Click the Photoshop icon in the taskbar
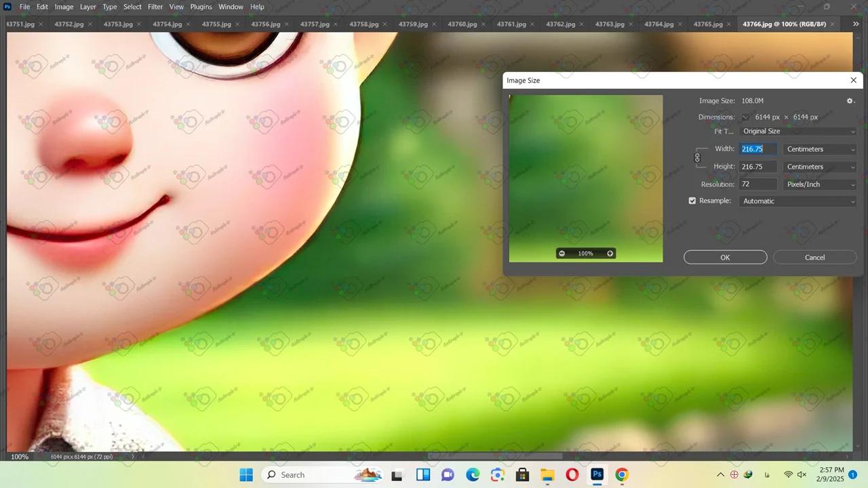Screen dimensions: 868x488 click(x=597, y=474)
